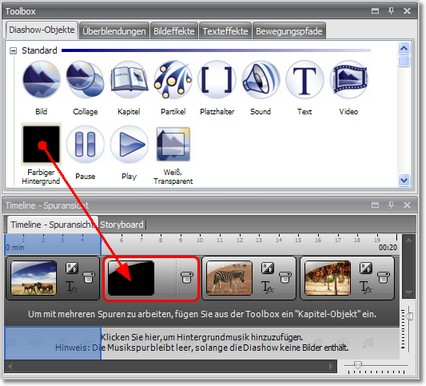Click the Pause object icon
Screen dimensions: 426x386
point(85,144)
